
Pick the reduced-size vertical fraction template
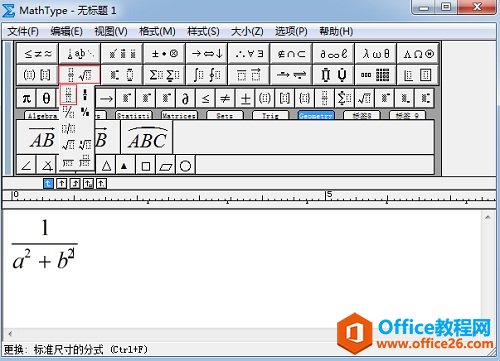pyautogui.click(x=85, y=95)
